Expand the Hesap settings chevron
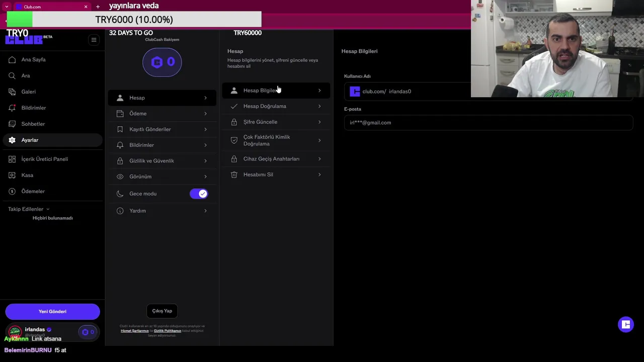Screen dimensions: 644x362 pos(205,98)
